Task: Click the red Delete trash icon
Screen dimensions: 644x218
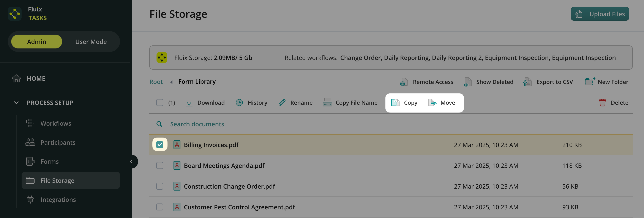Action: (602, 103)
